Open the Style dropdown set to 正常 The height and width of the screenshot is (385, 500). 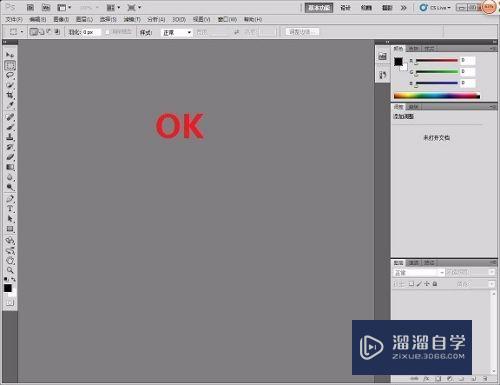coord(177,32)
